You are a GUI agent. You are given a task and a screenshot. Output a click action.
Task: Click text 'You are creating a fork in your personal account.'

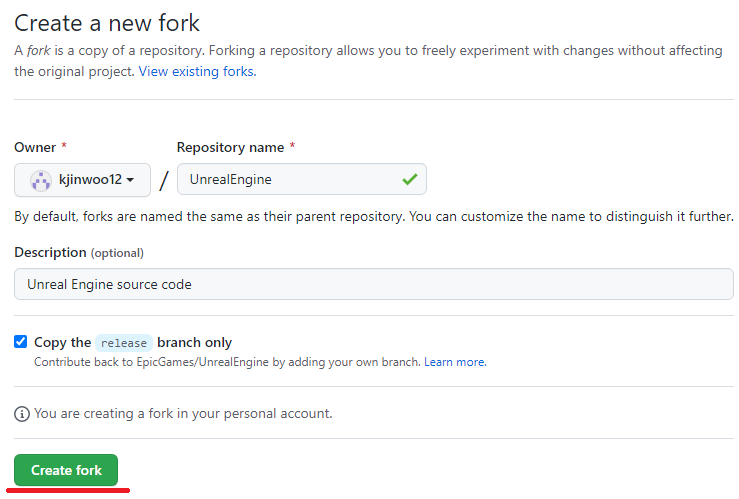tap(183, 414)
